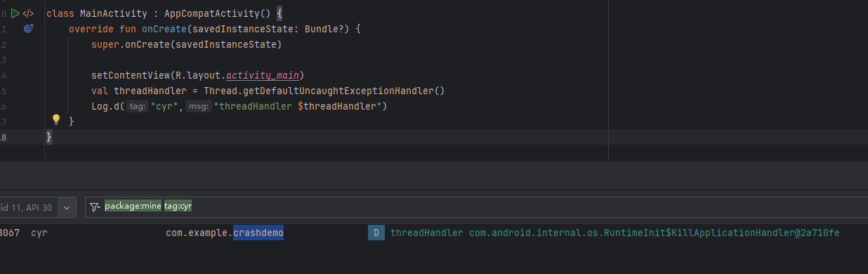Viewport: 868px width, 274px height.
Task: Click 'super.onCreate(savedInstanceState)' line
Action: pyautogui.click(x=186, y=44)
